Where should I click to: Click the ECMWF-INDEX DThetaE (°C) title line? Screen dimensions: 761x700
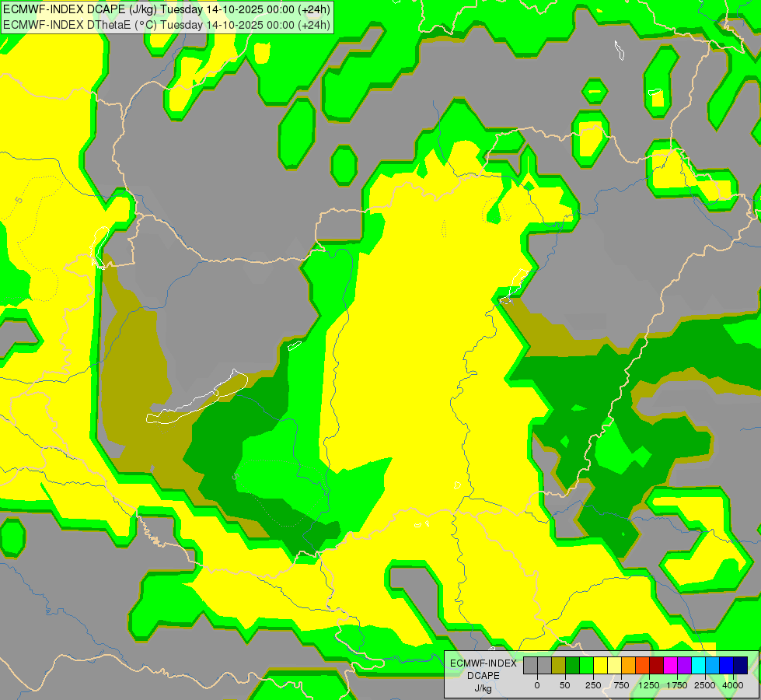pyautogui.click(x=166, y=25)
